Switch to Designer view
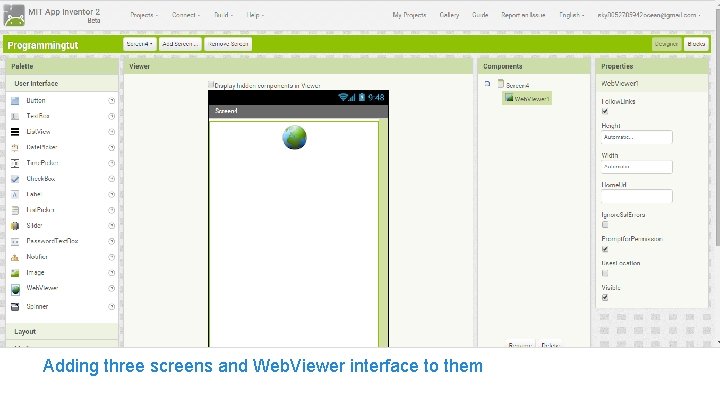720x405 pixels. tap(666, 44)
